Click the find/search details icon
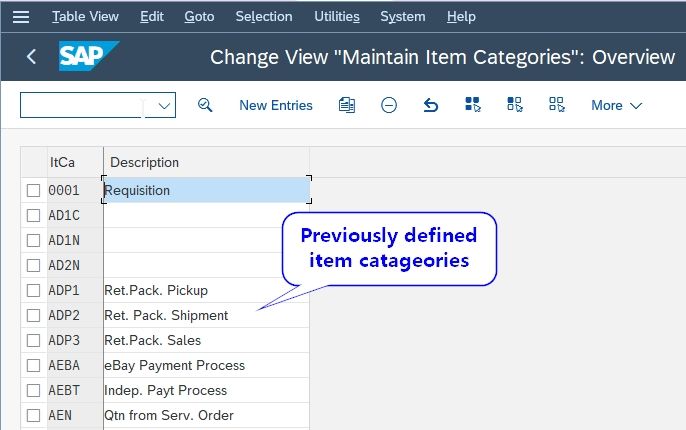 (205, 105)
